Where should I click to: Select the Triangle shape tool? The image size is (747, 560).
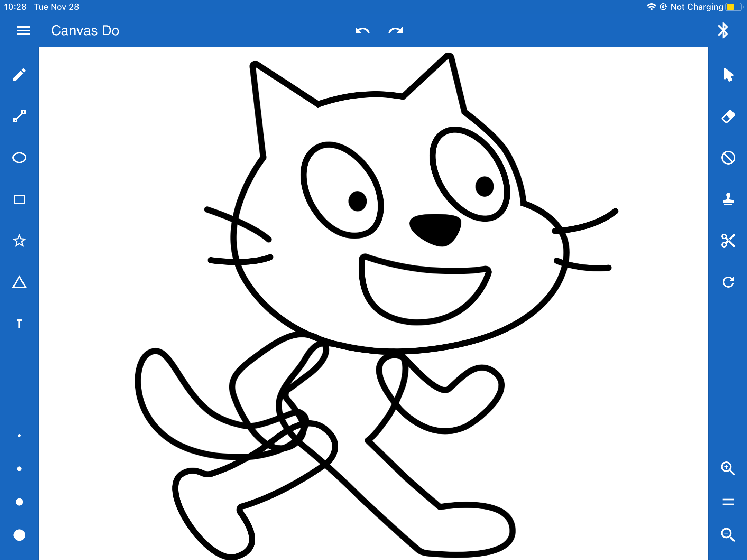click(x=20, y=283)
